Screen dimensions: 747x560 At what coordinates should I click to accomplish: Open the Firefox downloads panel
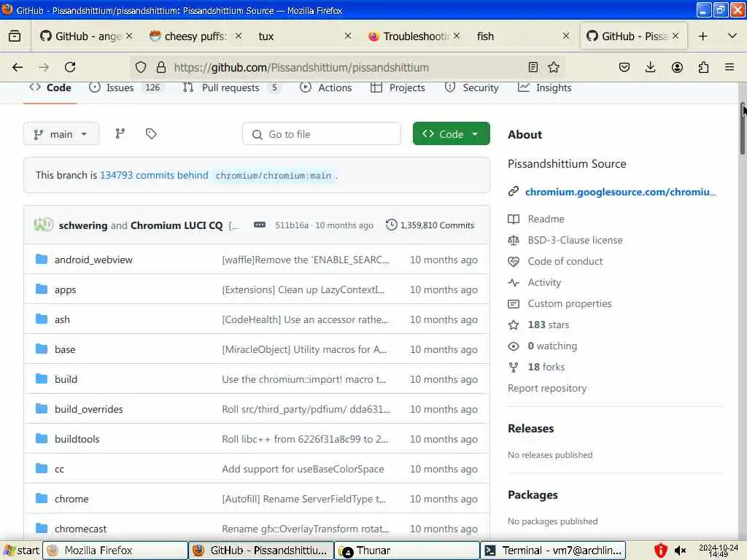(x=650, y=67)
